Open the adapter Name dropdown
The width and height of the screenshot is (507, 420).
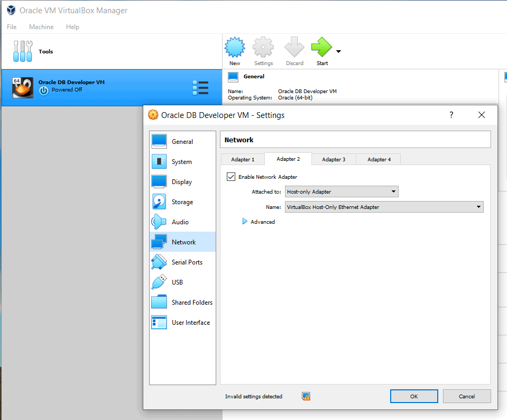coord(384,207)
